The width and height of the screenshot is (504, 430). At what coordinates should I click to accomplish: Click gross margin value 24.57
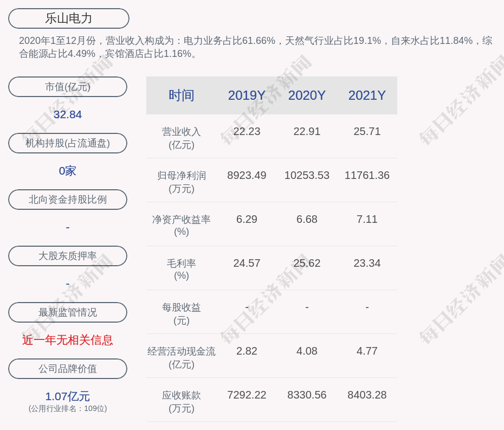(247, 263)
